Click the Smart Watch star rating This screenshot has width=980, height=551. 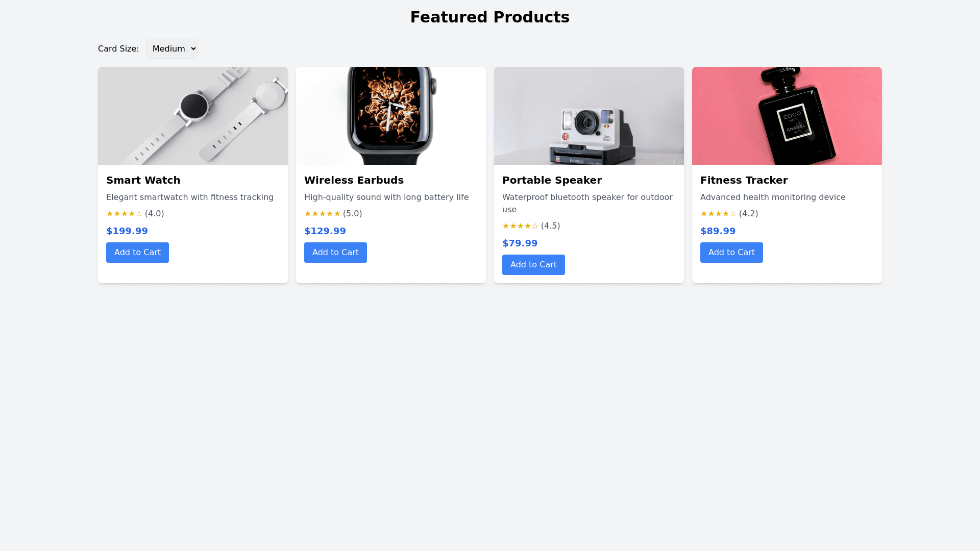[x=125, y=214]
